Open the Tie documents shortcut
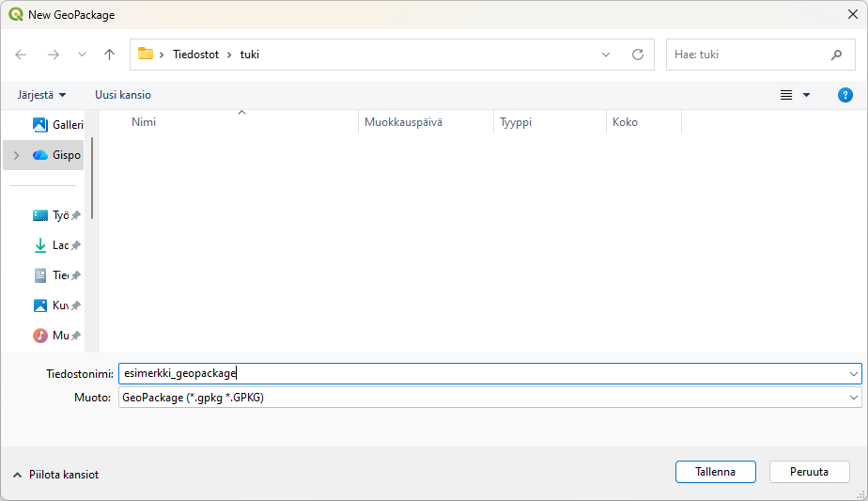Image resolution: width=868 pixels, height=501 pixels. (51, 274)
